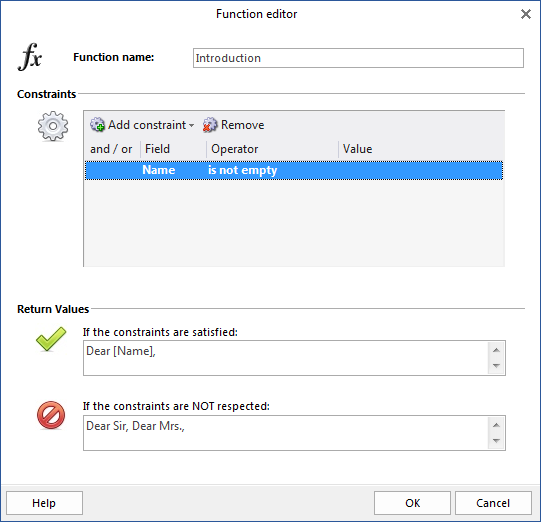
Task: Click the green checkmark satisfied icon
Action: 51,339
